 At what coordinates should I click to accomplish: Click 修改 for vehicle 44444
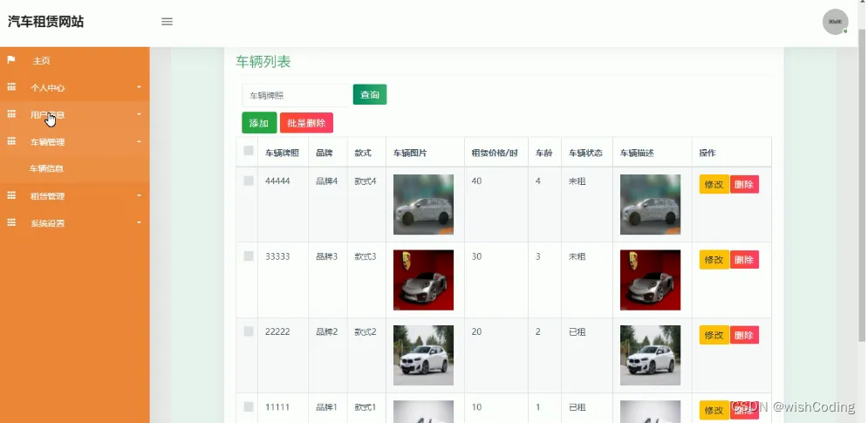point(714,184)
